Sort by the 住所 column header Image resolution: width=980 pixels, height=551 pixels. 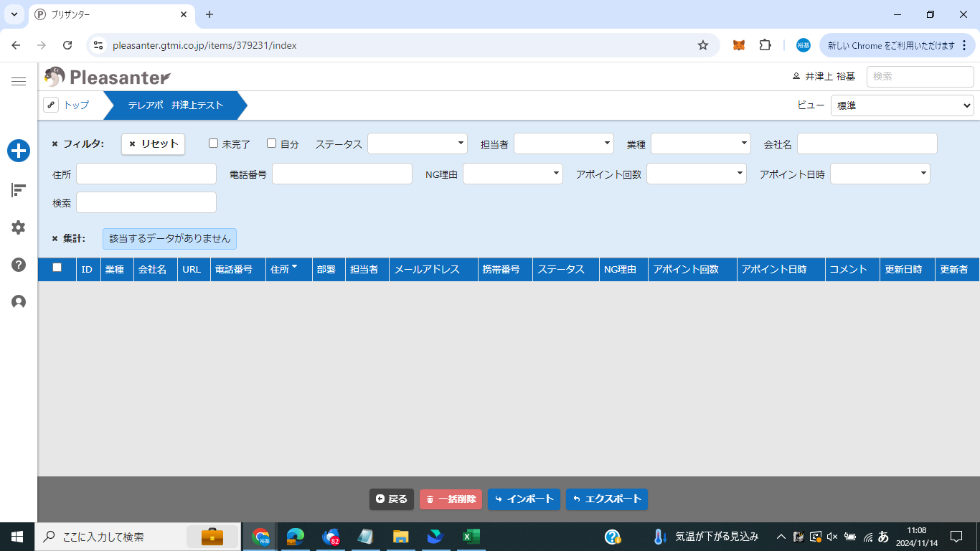(283, 270)
